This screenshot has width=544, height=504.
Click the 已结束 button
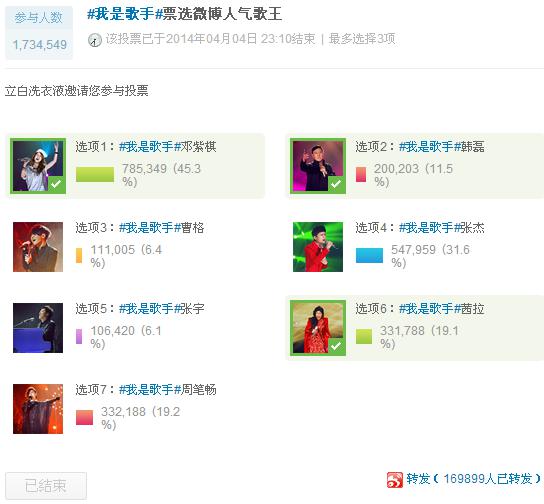point(46,486)
